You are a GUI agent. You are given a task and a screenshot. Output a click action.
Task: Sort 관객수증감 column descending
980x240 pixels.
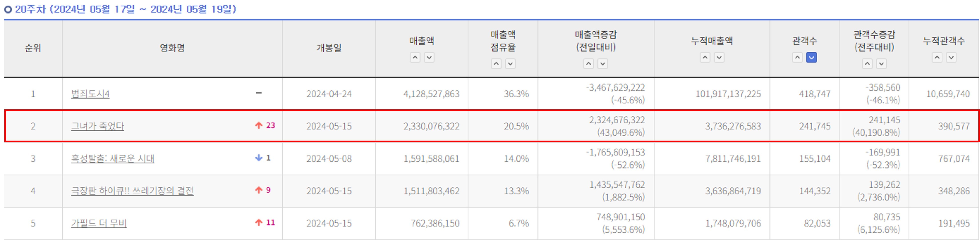click(881, 64)
